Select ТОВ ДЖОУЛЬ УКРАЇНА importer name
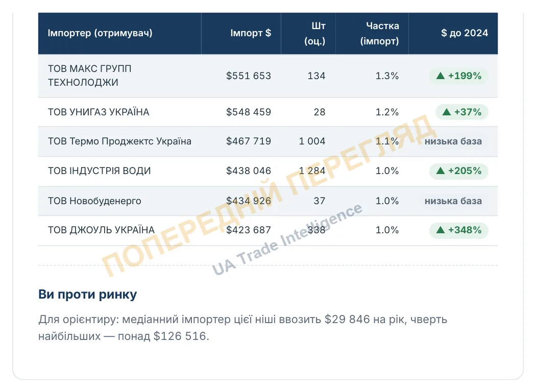This screenshot has height=392, width=536. [101, 230]
